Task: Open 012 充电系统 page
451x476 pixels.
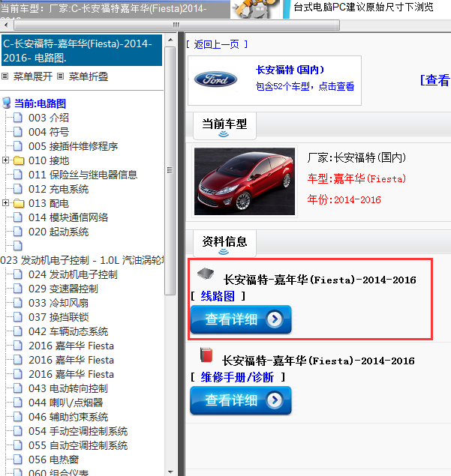Action: (59, 189)
